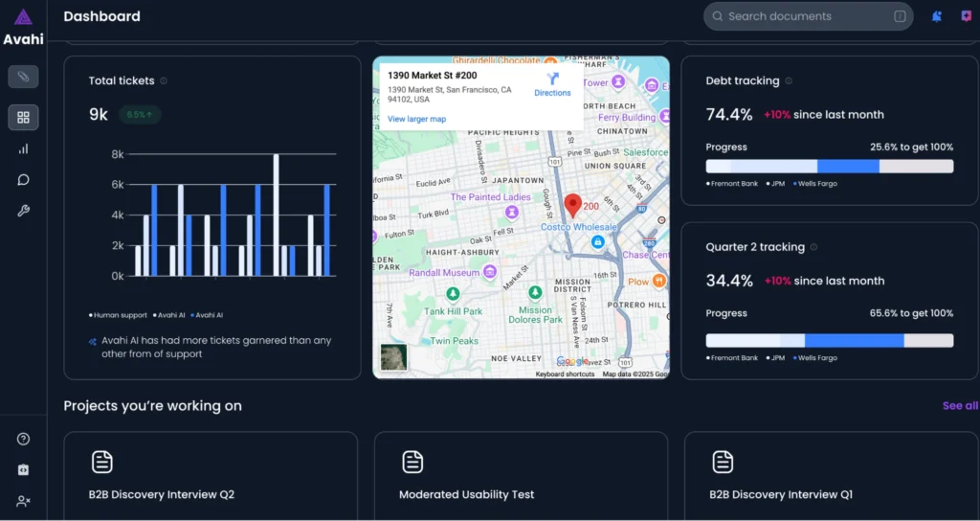Screen dimensions: 980x521
Task: Click the Debt tracking progress bar
Action: pos(830,167)
